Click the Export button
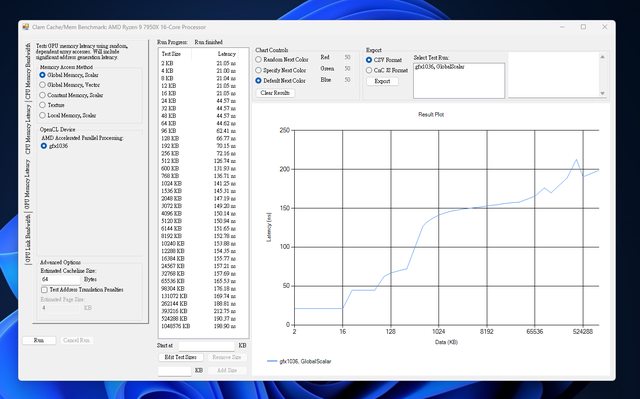 coord(382,81)
